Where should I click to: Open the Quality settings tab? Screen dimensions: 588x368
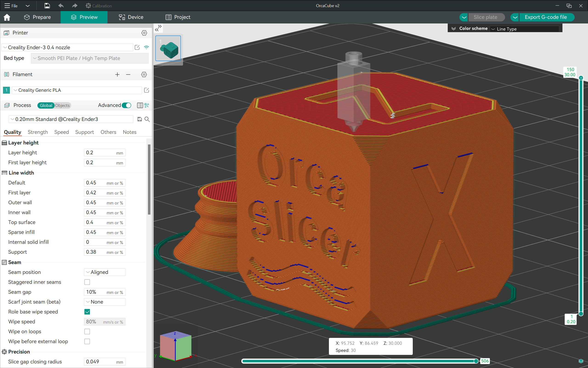(x=13, y=132)
